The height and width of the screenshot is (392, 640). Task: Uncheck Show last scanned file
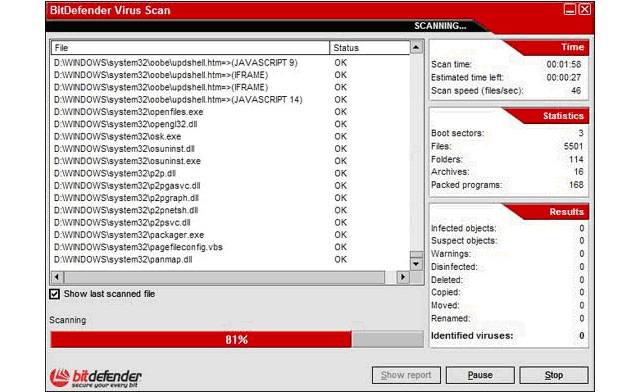click(x=54, y=294)
